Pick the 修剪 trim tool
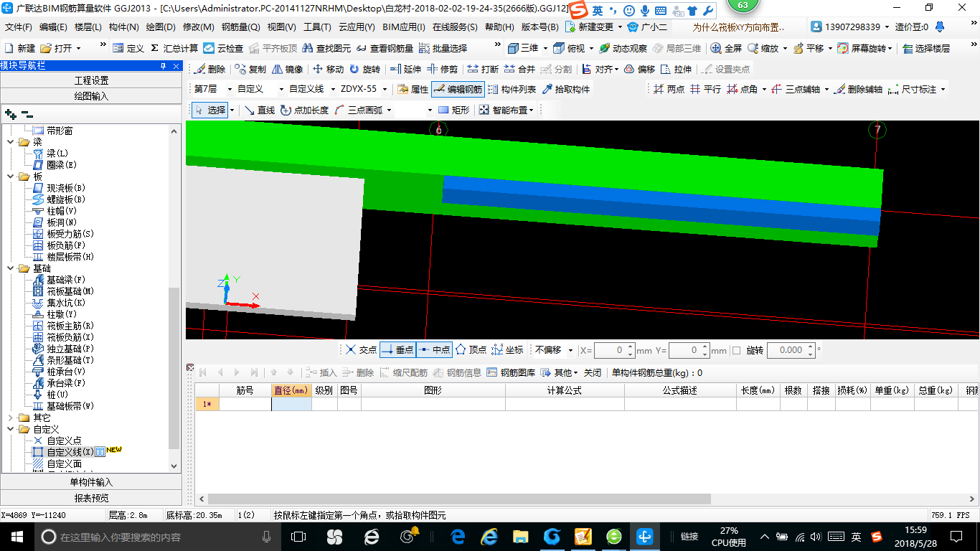This screenshot has height=551, width=980. [442, 70]
